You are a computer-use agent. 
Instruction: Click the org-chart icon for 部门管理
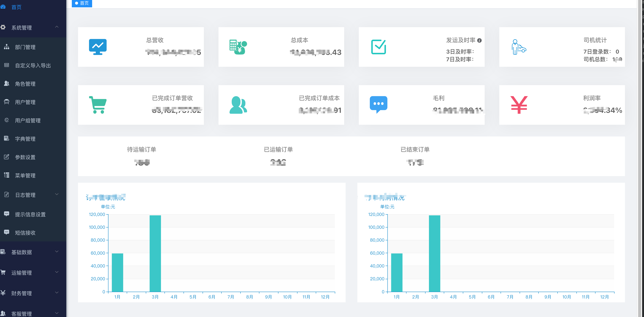coord(7,47)
